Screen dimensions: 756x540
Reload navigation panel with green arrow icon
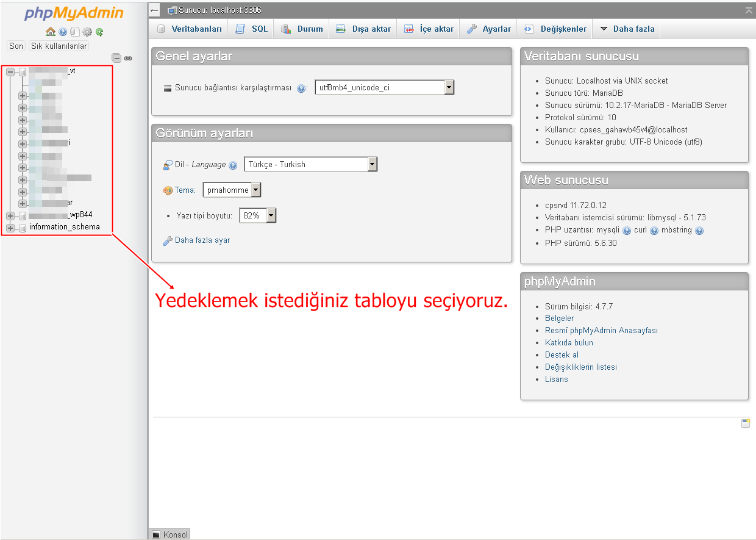(x=99, y=32)
